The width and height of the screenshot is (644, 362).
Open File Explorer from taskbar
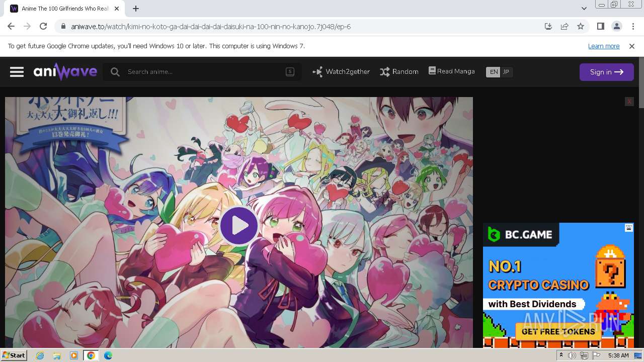pos(57,355)
